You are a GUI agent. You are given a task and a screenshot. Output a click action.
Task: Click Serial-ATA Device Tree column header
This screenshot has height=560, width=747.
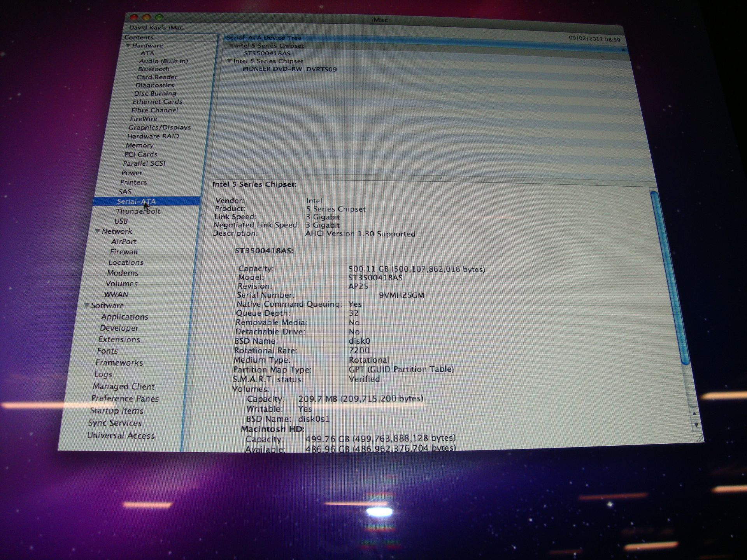click(x=264, y=38)
